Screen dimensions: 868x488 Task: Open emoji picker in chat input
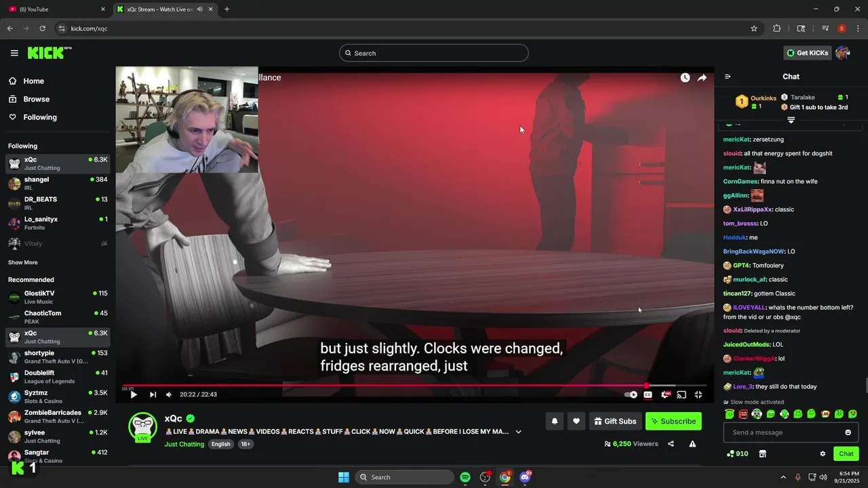(x=848, y=432)
